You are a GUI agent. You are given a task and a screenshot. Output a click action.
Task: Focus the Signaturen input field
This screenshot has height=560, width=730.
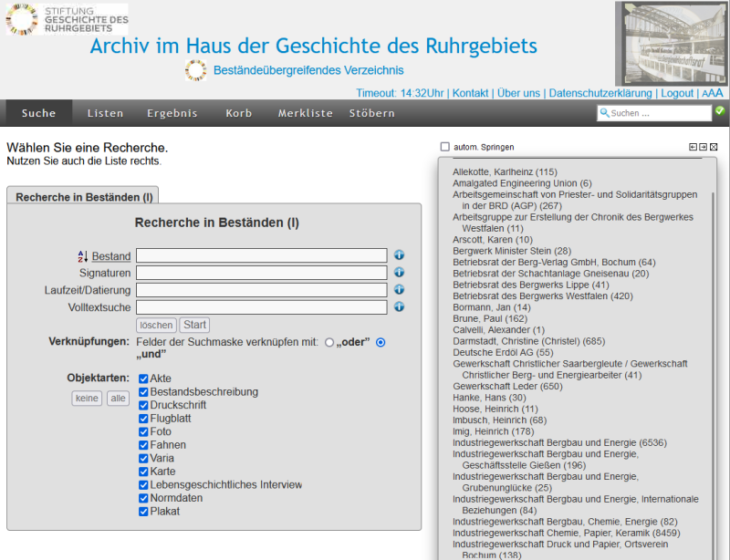262,273
